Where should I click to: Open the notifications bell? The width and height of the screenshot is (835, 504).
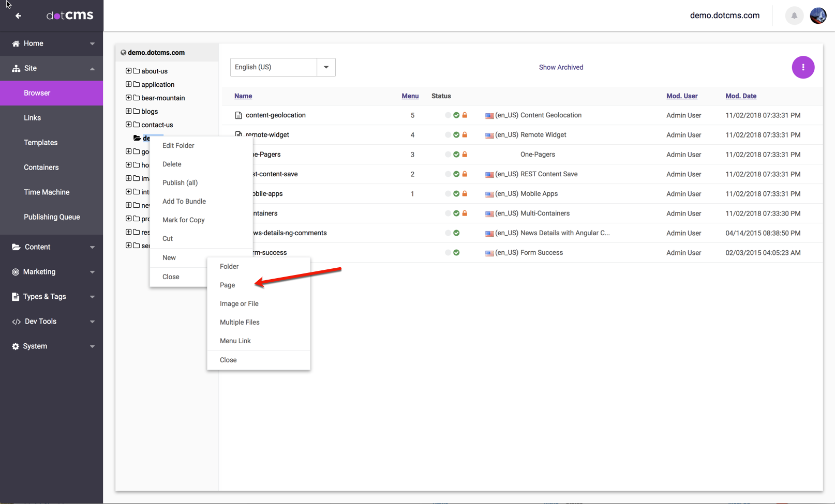point(794,16)
